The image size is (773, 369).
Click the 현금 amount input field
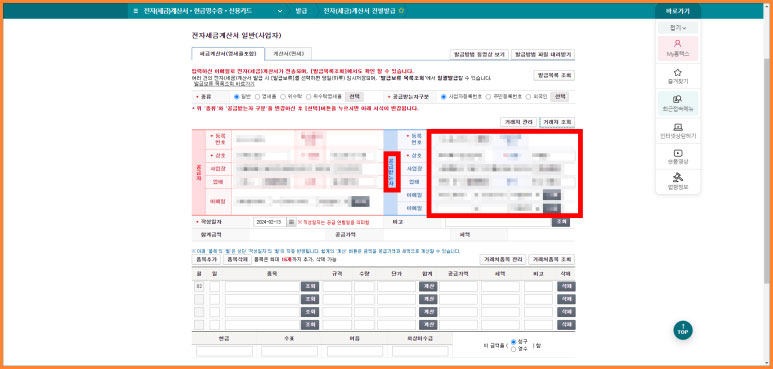pos(224,351)
